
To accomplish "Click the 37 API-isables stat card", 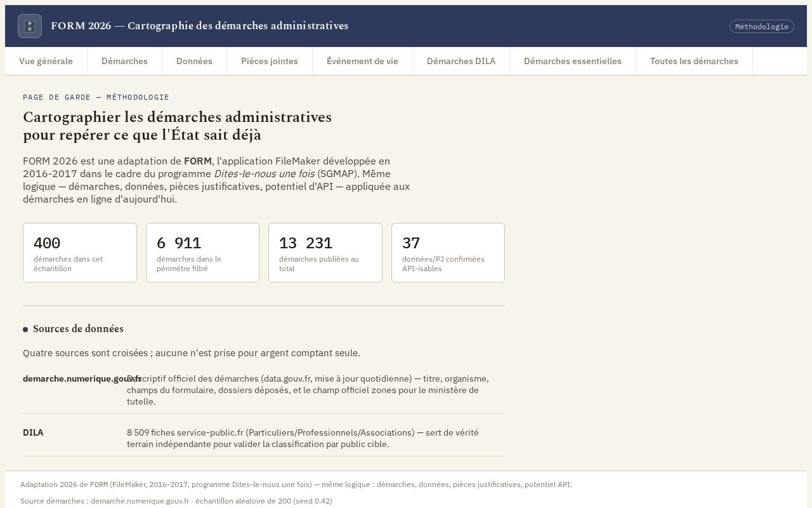I will tap(448, 253).
